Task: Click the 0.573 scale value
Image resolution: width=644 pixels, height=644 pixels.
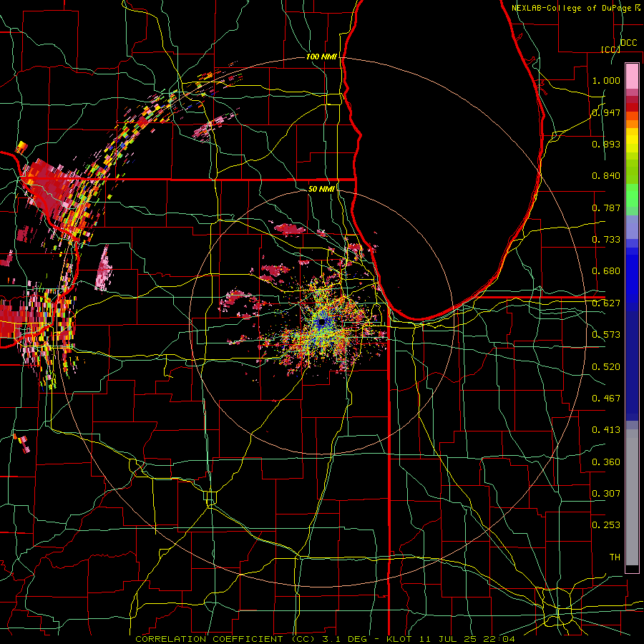Action: tap(606, 335)
